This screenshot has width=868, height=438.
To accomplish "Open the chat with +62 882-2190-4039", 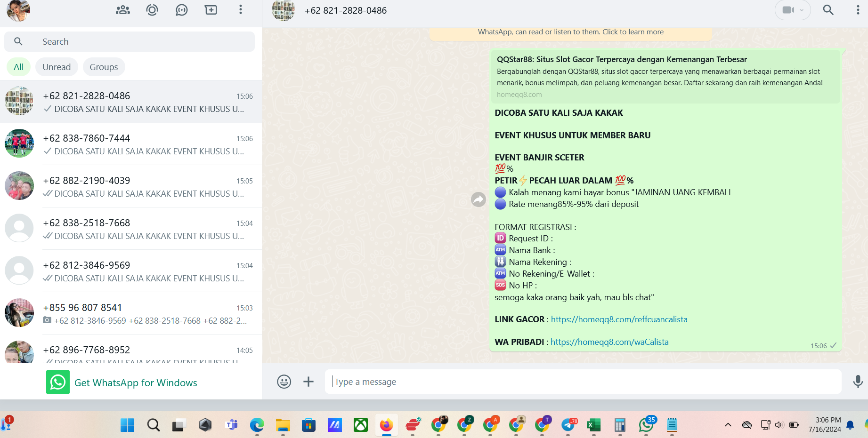I will (131, 186).
